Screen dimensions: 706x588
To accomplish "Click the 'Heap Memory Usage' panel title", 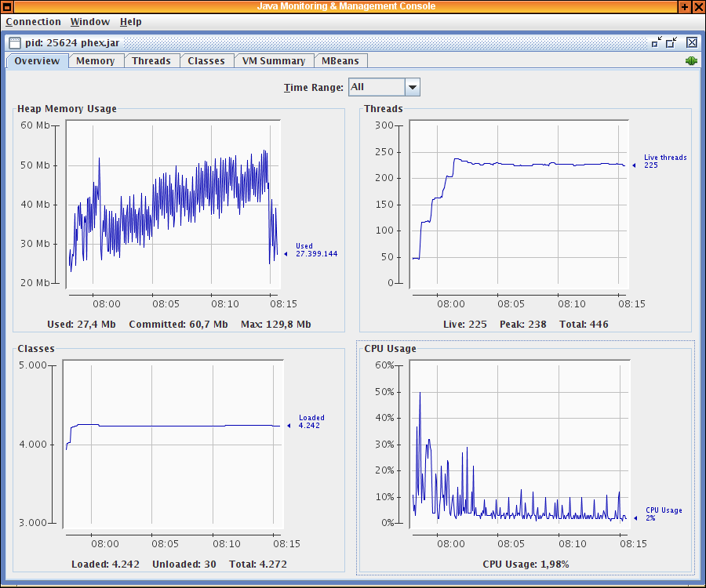I will coord(67,109).
